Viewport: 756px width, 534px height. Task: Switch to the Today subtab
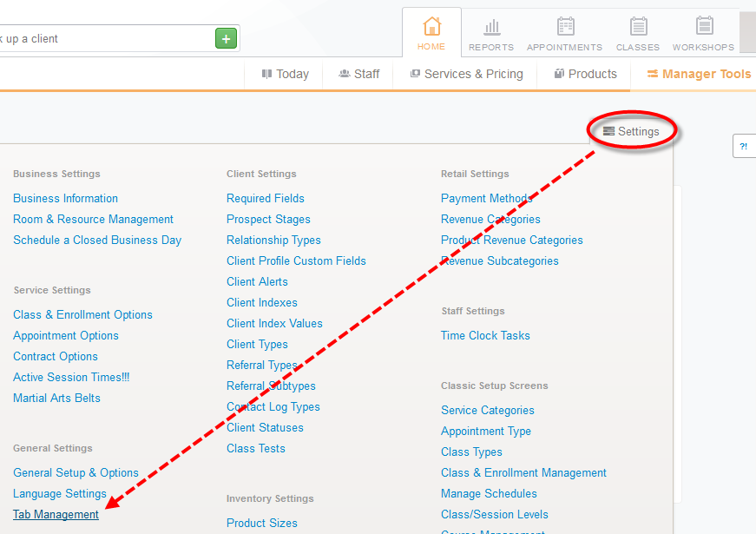pyautogui.click(x=286, y=74)
